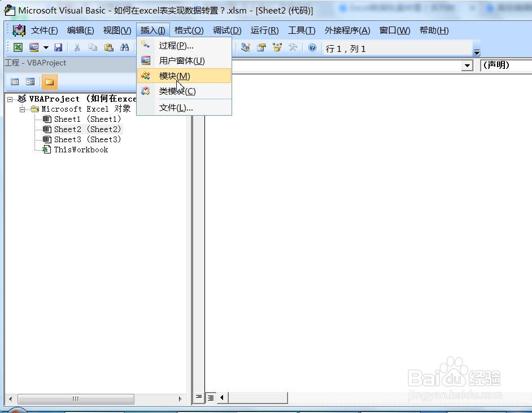Choose 文件(L)... from Insert menu
This screenshot has width=532, height=413.
click(184, 108)
